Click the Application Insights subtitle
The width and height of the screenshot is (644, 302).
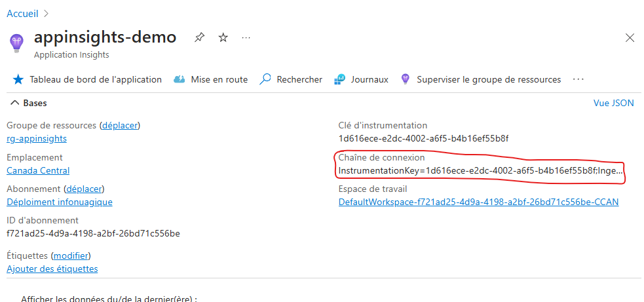tap(71, 54)
